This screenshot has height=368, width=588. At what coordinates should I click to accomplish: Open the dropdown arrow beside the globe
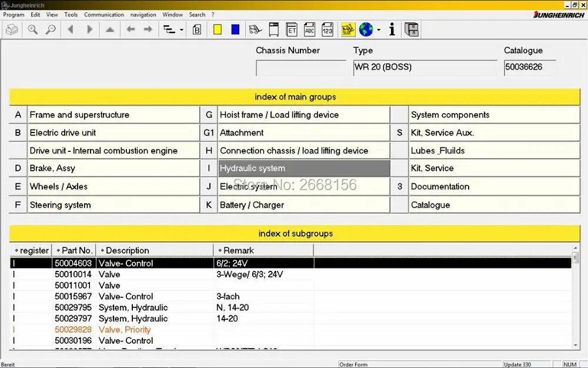coord(378,29)
